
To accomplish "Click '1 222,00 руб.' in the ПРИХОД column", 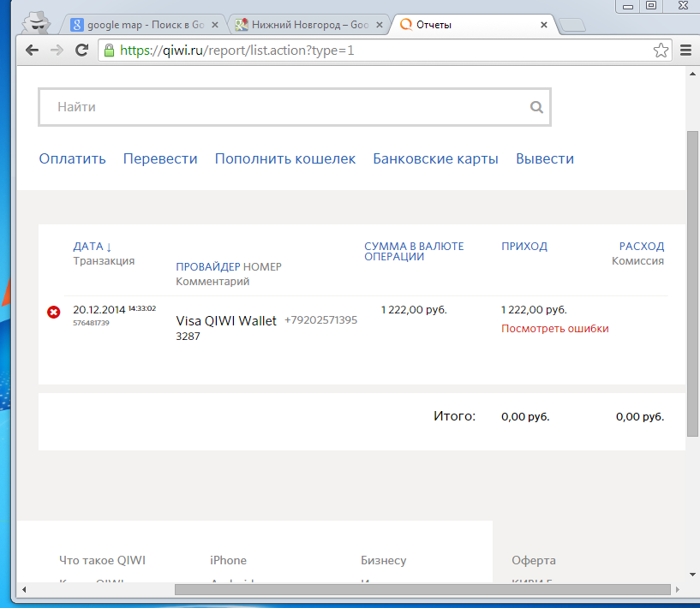I will coord(534,310).
